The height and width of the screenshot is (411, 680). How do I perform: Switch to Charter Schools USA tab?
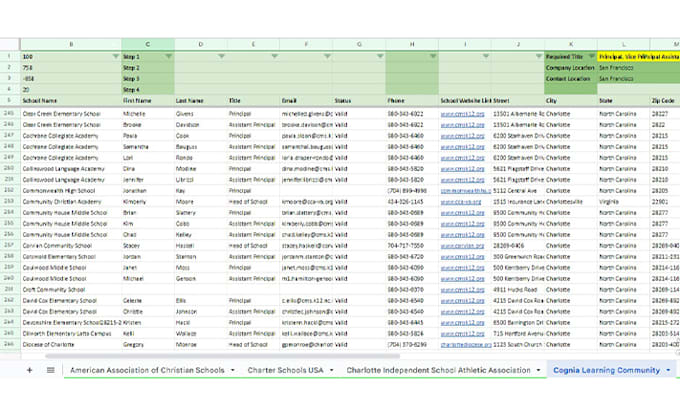pyautogui.click(x=285, y=370)
